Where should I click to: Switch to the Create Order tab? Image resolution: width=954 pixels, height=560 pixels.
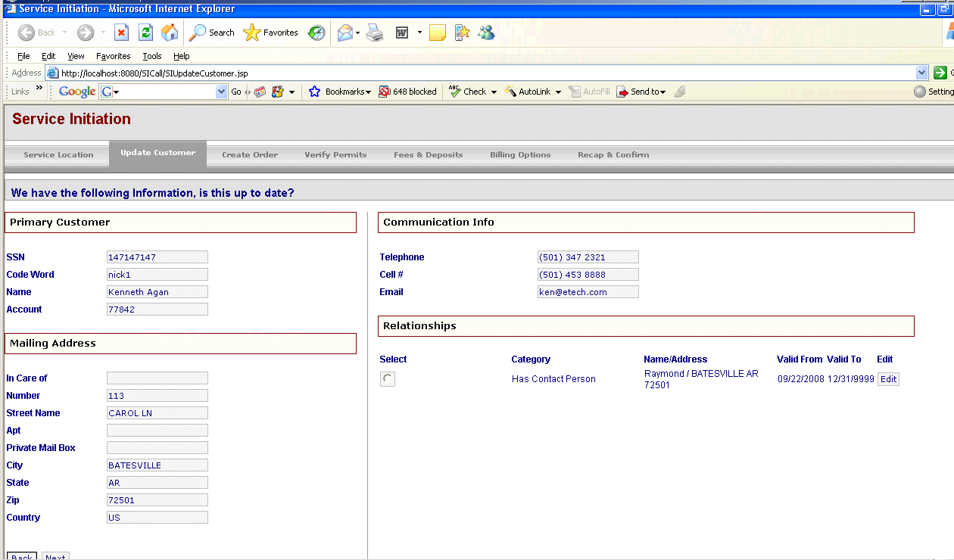click(250, 154)
